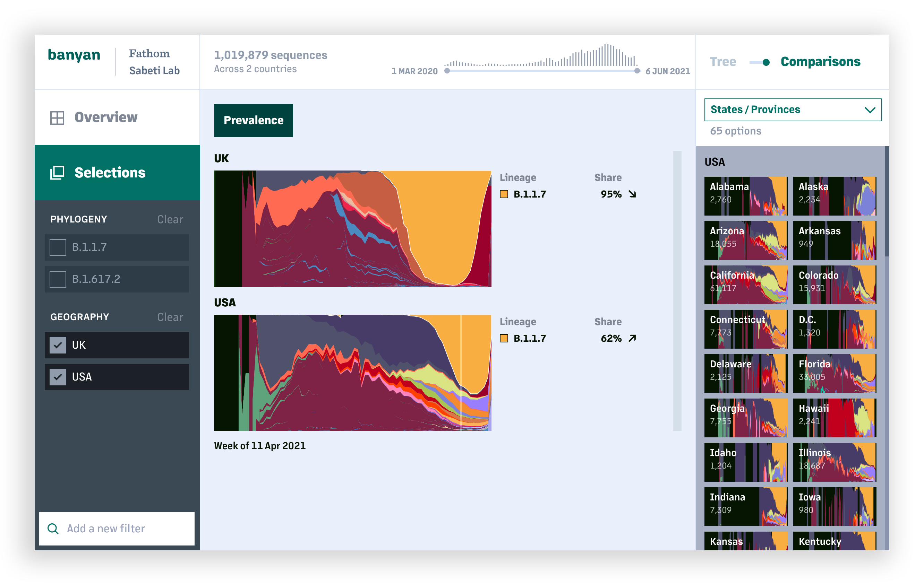Click the Prevalence button
The height and width of the screenshot is (585, 924).
tap(253, 120)
